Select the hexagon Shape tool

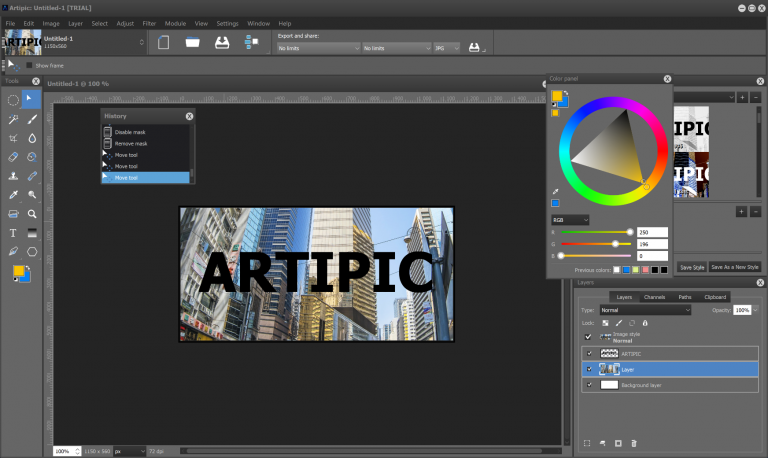[32, 252]
